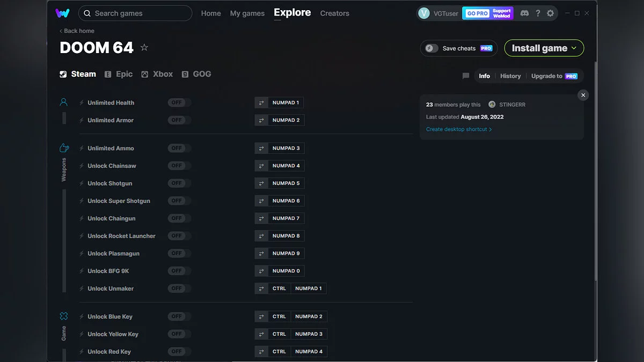This screenshot has width=644, height=362.
Task: Close the info panel with X
Action: pyautogui.click(x=583, y=95)
